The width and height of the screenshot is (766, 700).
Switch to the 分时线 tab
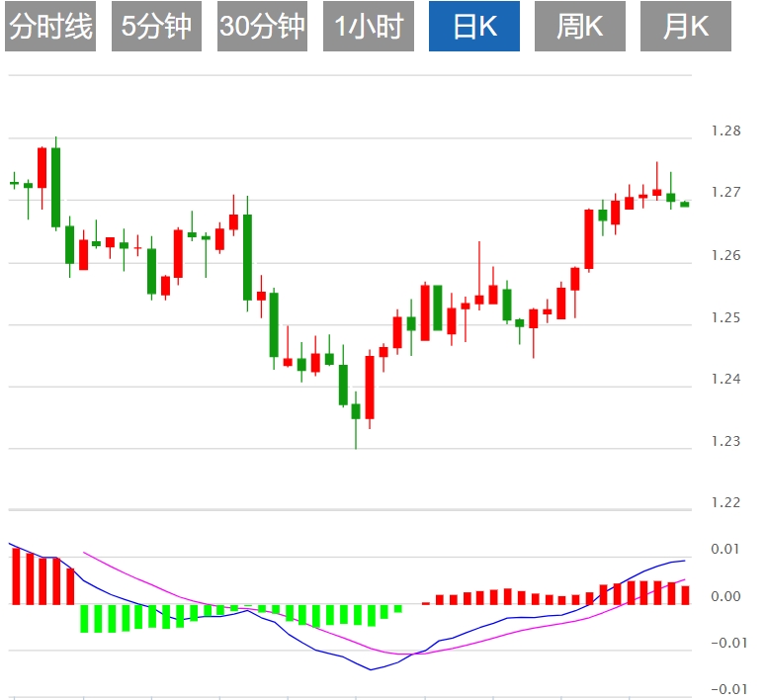[49, 27]
